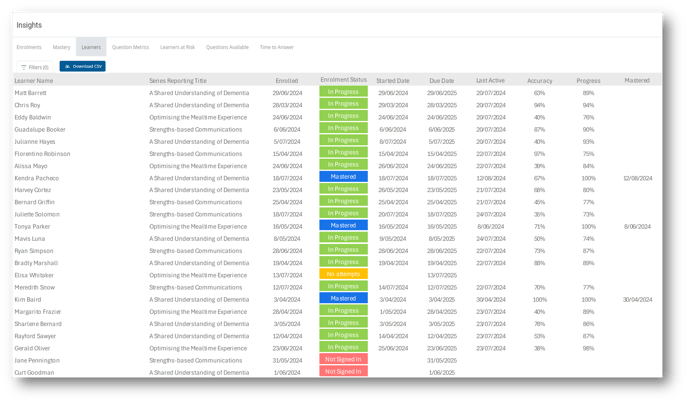The height and width of the screenshot is (403, 688).
Task: Click Jane Pennington's red Not Signed In status
Action: pos(343,359)
